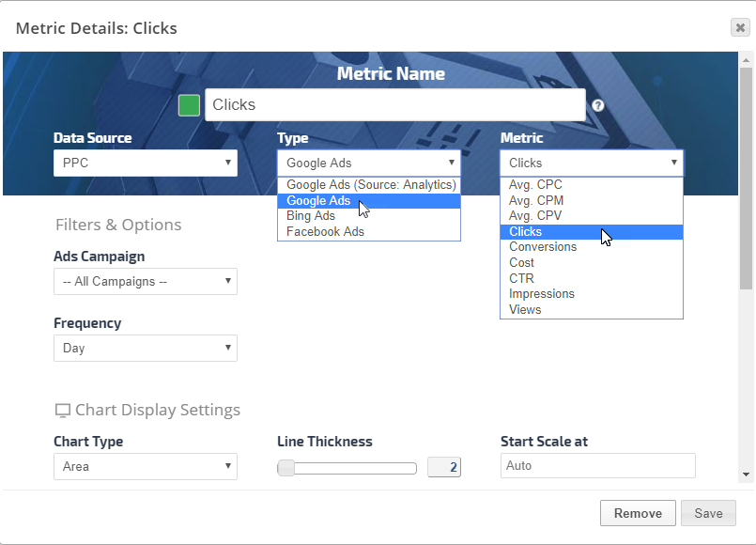Click the green metric color swatch
Viewport: 756px width, 545px height.
[x=189, y=105]
